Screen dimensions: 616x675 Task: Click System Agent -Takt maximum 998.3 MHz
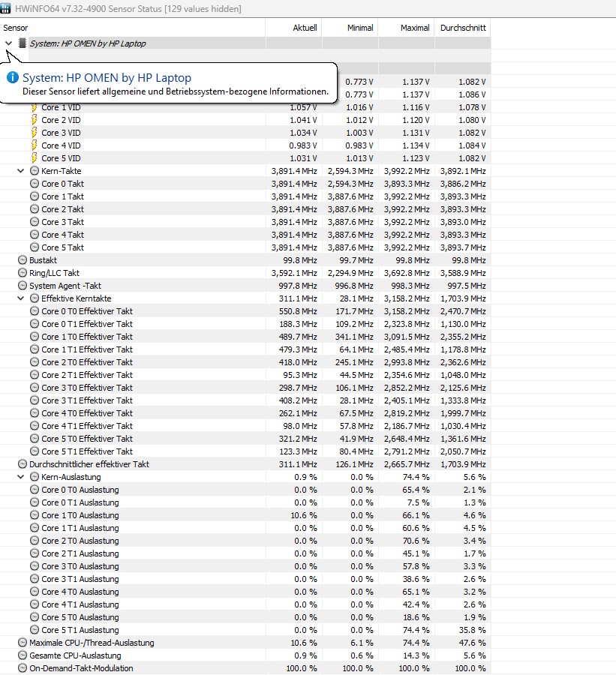(410, 286)
